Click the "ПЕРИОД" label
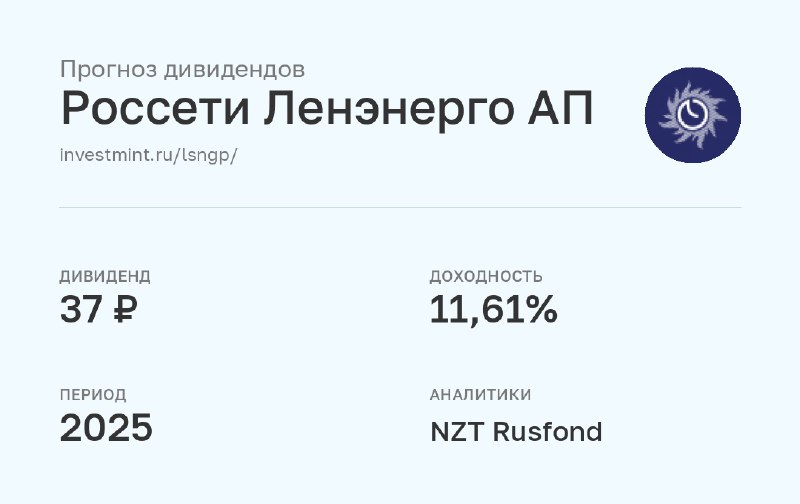 (93, 395)
